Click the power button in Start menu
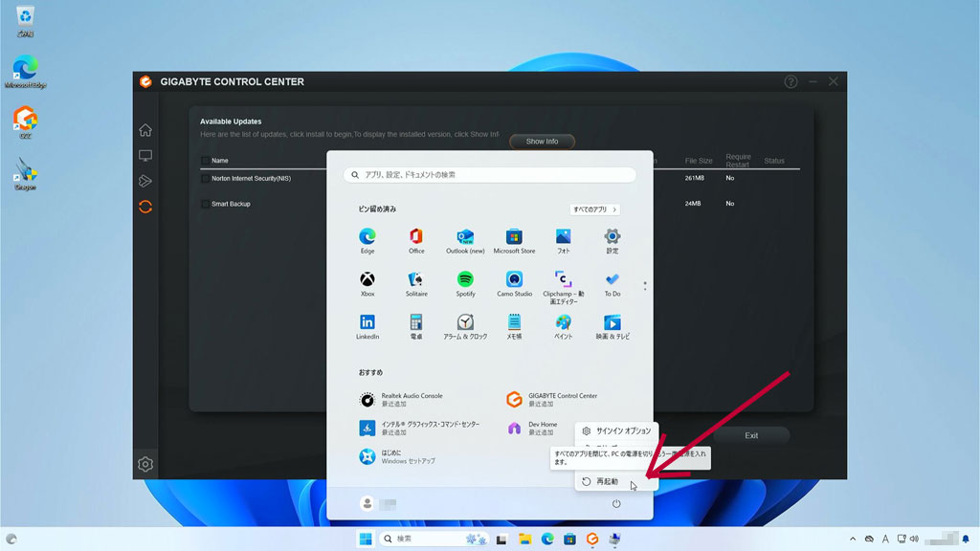This screenshot has width=980, height=551. (x=616, y=503)
